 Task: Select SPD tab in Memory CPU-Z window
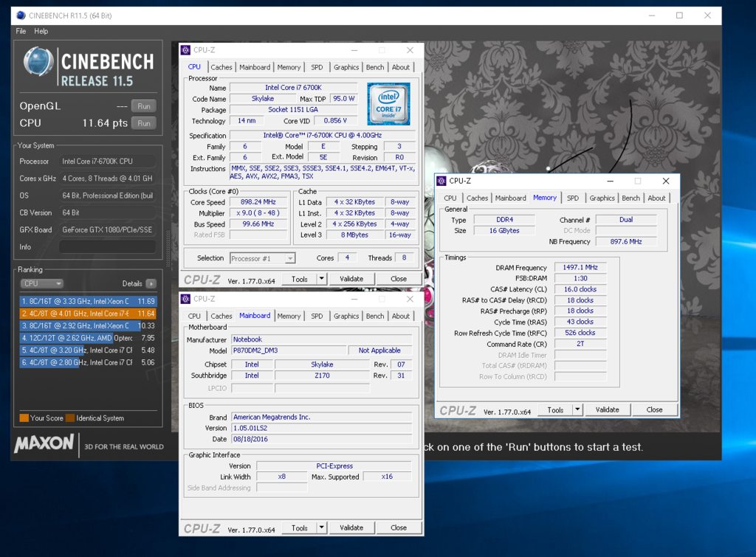[x=573, y=198]
